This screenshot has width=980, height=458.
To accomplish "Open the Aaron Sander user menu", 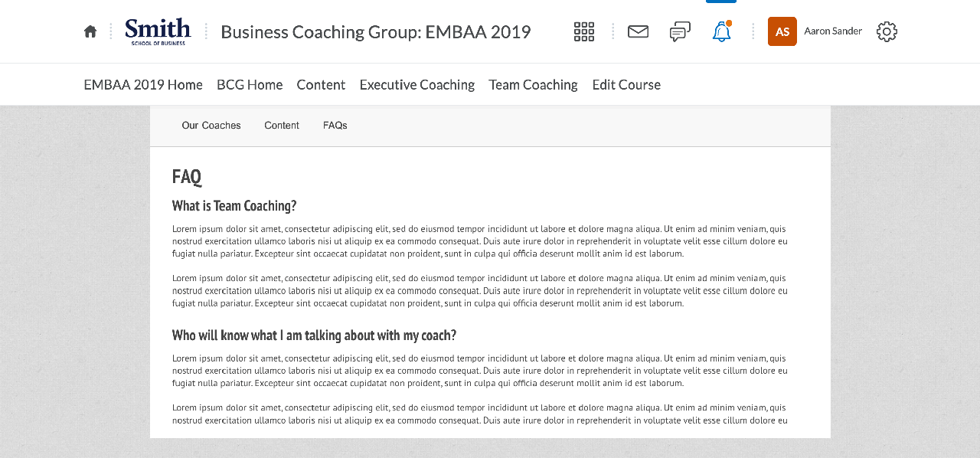I will [833, 31].
